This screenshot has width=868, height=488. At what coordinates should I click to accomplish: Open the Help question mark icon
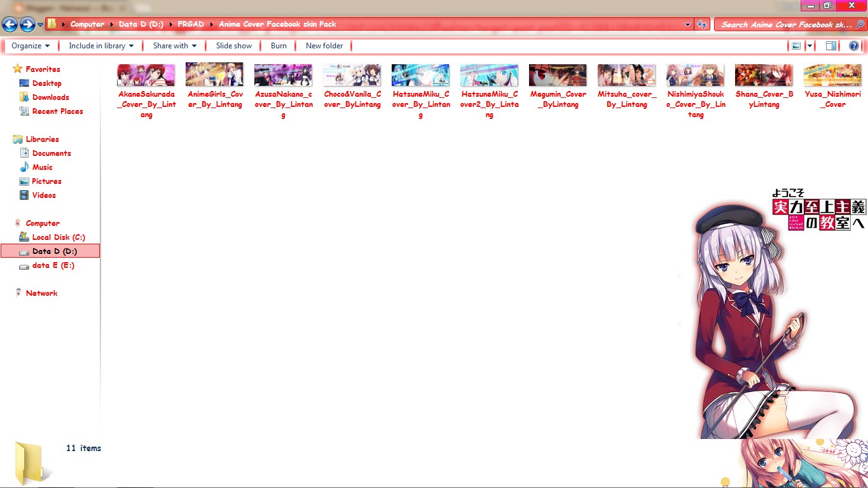(853, 45)
